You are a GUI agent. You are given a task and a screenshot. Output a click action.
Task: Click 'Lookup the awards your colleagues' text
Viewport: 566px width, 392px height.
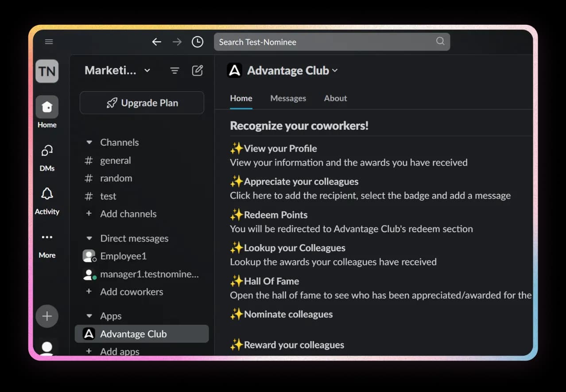click(333, 262)
